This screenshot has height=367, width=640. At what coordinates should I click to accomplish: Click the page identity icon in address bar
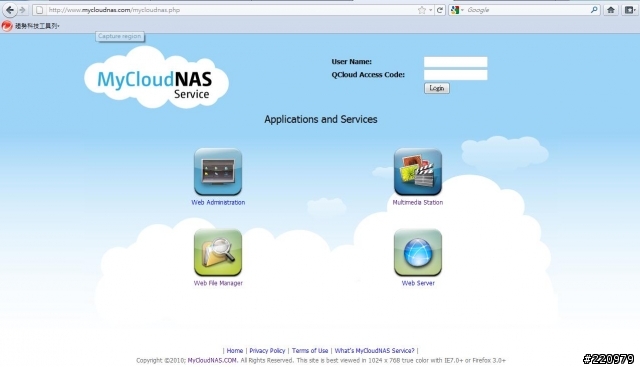point(39,10)
